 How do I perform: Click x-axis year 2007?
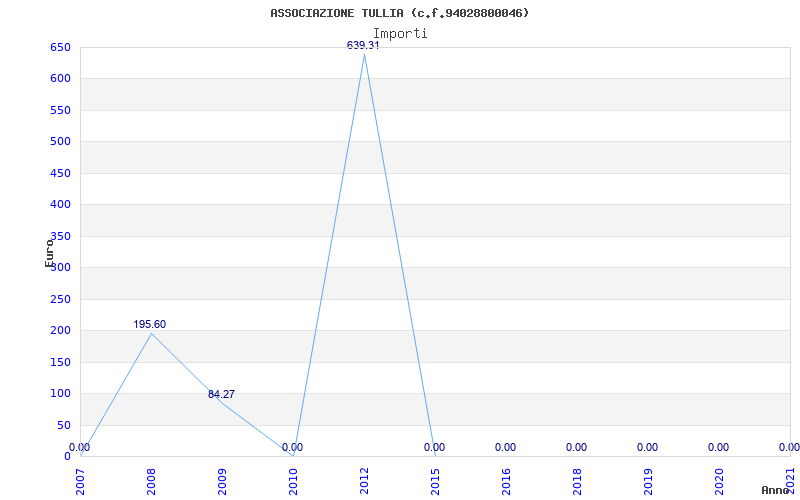pyautogui.click(x=81, y=482)
